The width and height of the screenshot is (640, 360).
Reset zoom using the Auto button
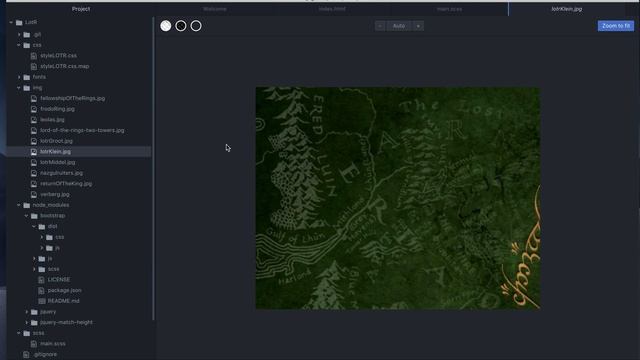coord(399,26)
